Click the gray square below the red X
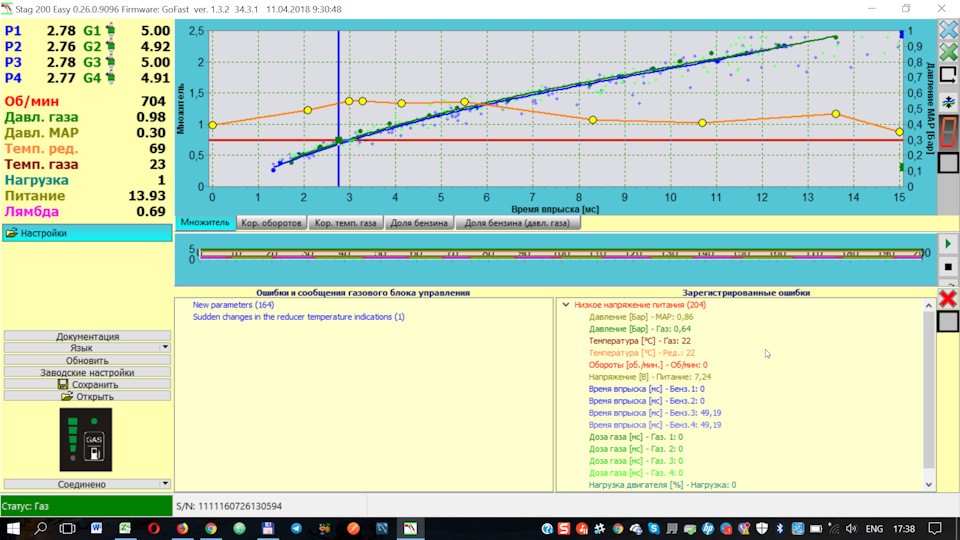The height and width of the screenshot is (540, 960). click(948, 321)
